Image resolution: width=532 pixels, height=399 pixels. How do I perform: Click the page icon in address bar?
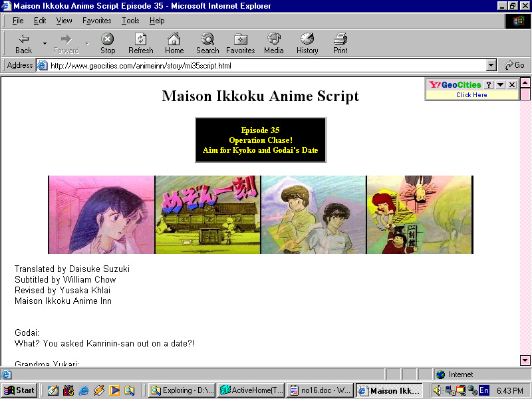pos(42,65)
